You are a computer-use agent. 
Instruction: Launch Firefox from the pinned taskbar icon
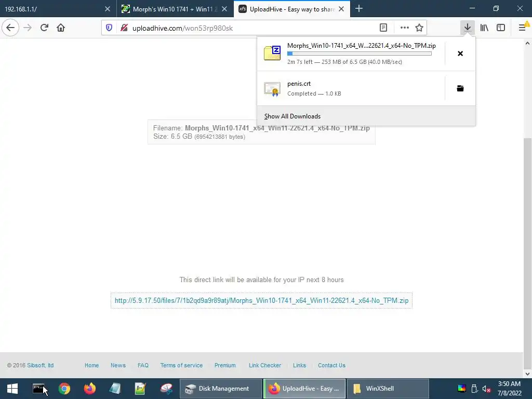point(89,389)
